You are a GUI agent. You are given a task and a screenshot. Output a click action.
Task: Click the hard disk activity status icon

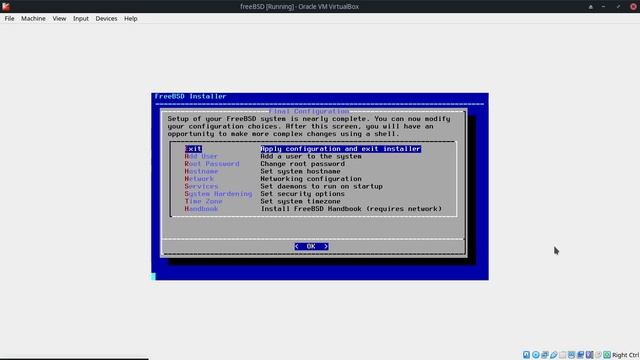pos(527,355)
